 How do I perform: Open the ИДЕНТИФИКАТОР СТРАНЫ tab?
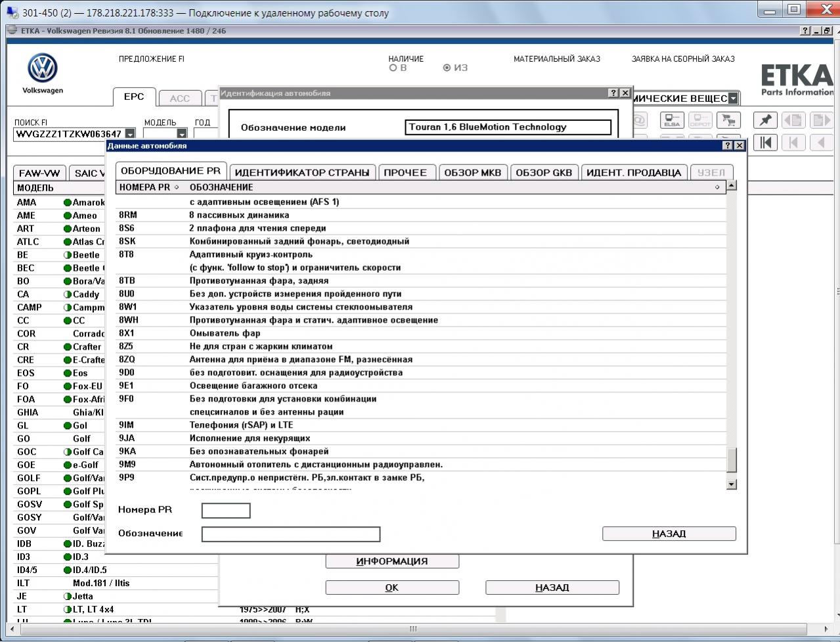pos(302,173)
